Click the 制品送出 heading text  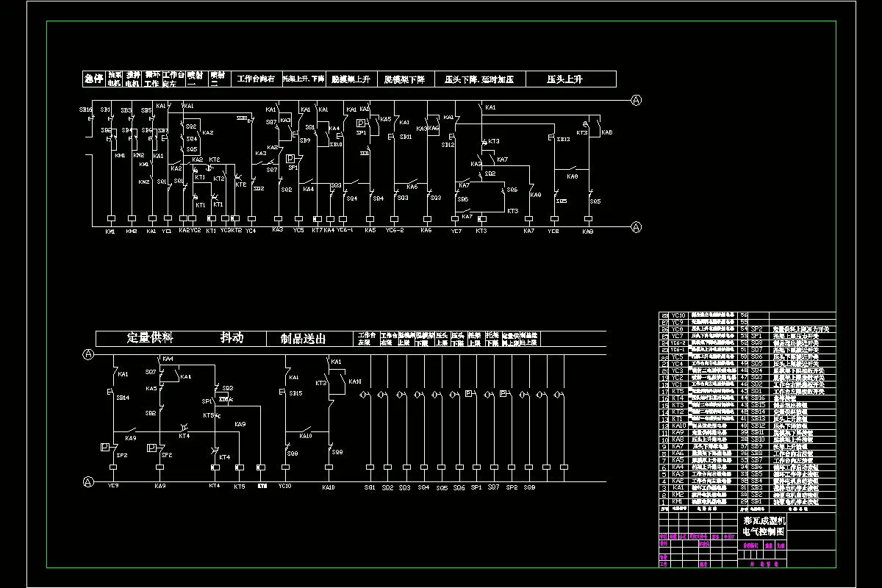[304, 339]
